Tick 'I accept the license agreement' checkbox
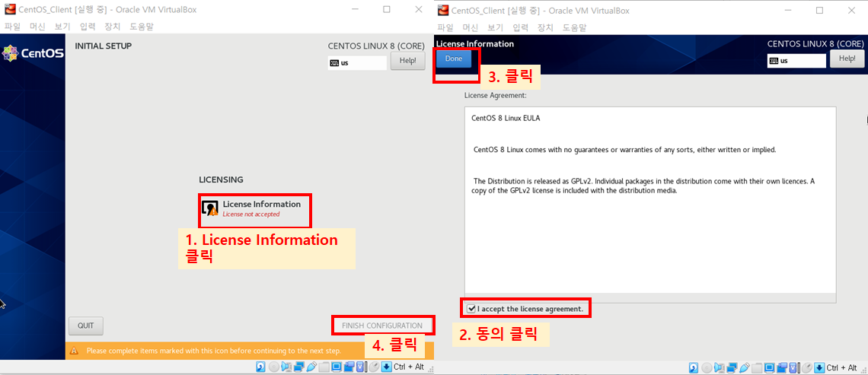 471,309
